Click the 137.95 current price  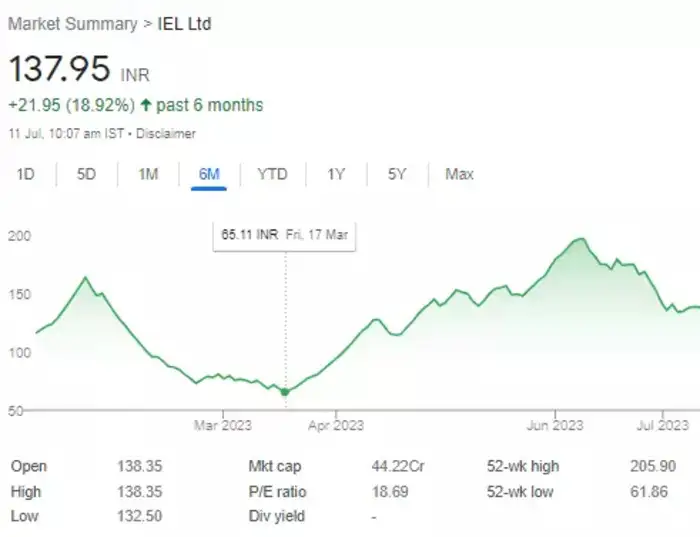(x=59, y=69)
